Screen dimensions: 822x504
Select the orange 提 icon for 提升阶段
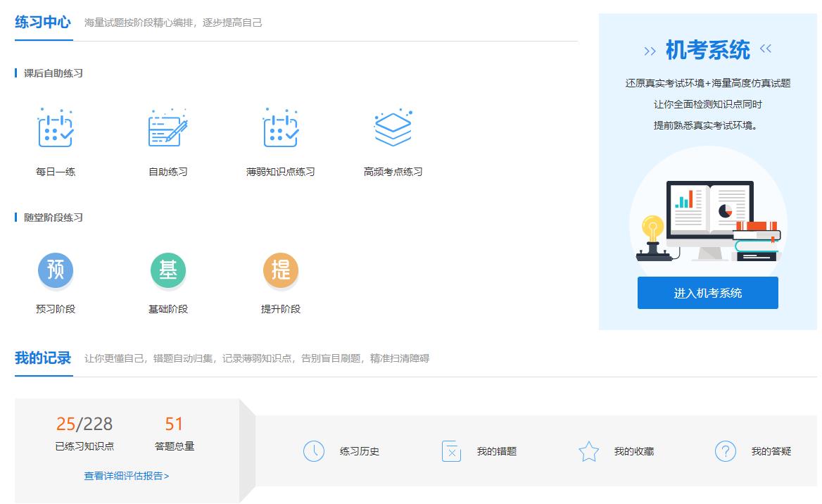[281, 270]
